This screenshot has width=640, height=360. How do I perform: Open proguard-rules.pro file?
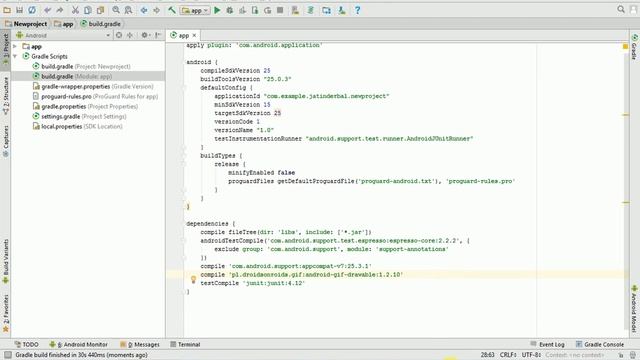pyautogui.click(x=95, y=96)
